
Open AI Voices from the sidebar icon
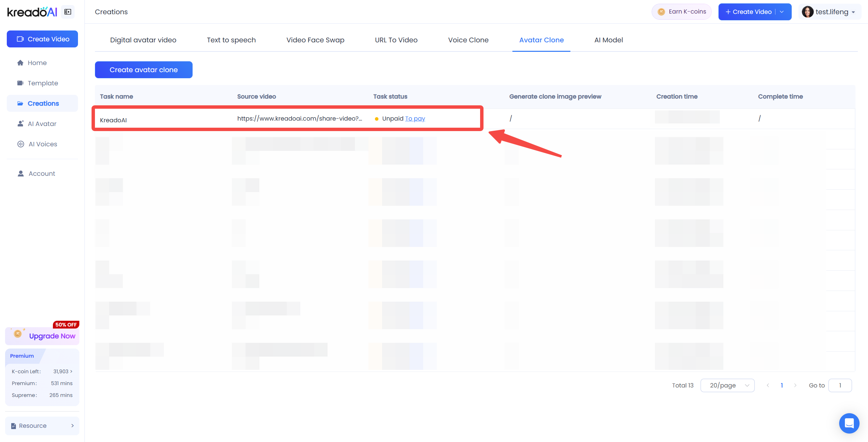21,144
